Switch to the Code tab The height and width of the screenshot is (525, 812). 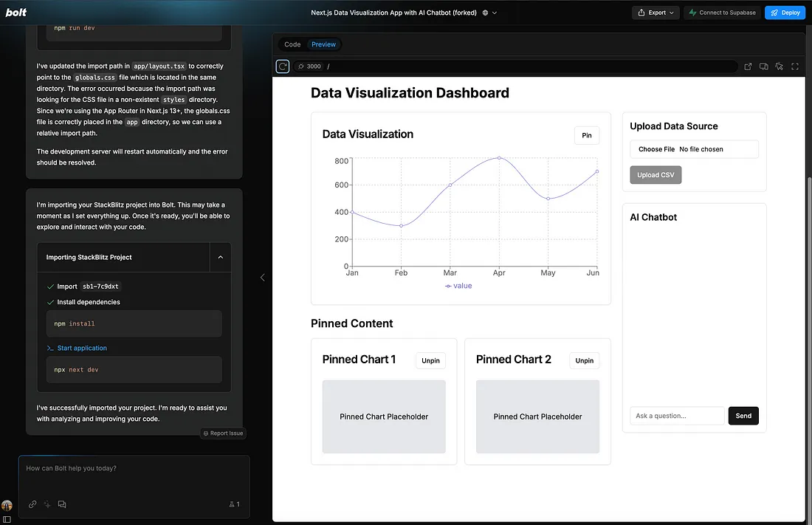coord(292,44)
